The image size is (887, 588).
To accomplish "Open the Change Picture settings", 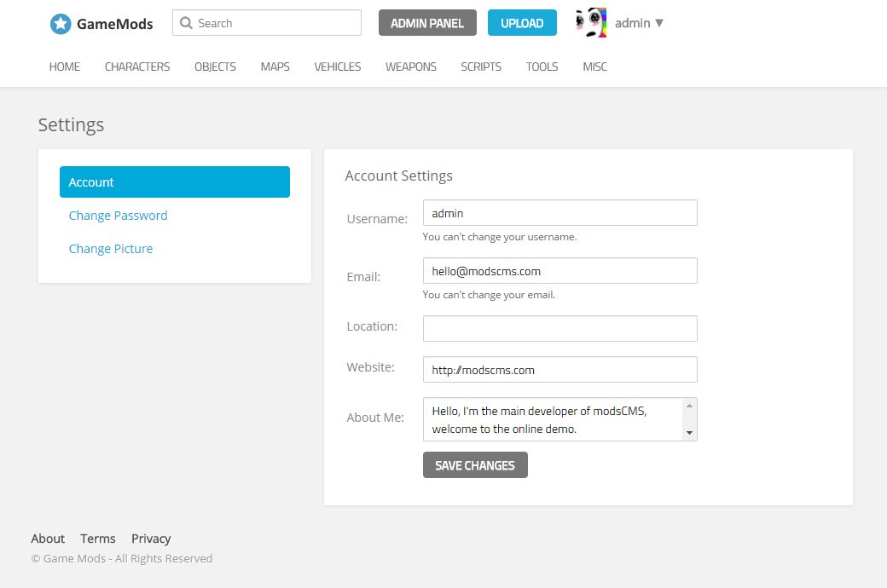I will [x=111, y=249].
